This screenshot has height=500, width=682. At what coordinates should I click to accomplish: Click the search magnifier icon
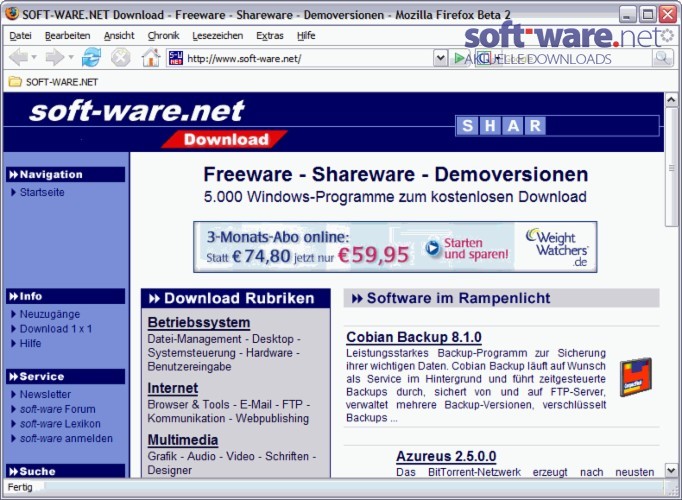click(x=662, y=58)
